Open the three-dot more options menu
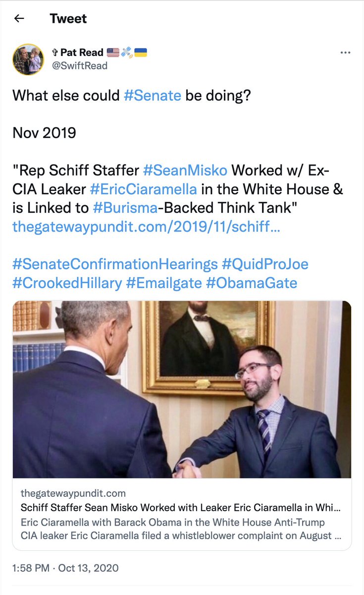Screen dimensions: 364x595 [345, 53]
